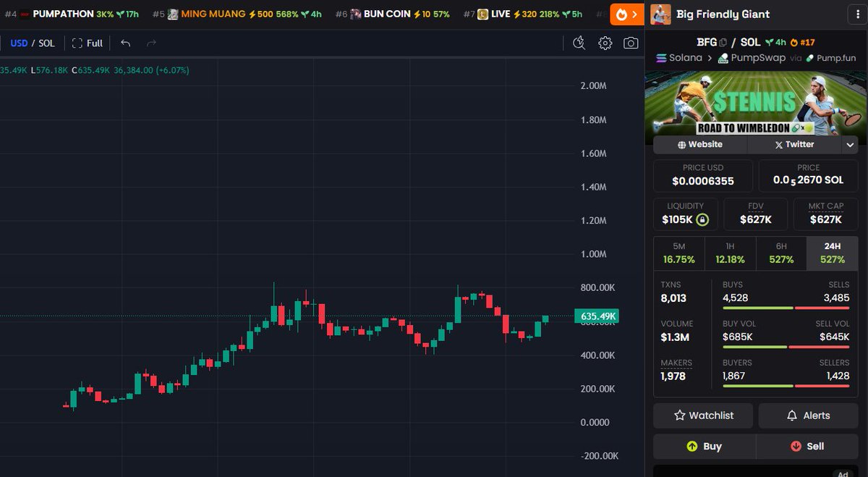Click the $TENNIS Road to Wimbledon banner
Viewport: 868px width, 477px height.
(756, 102)
